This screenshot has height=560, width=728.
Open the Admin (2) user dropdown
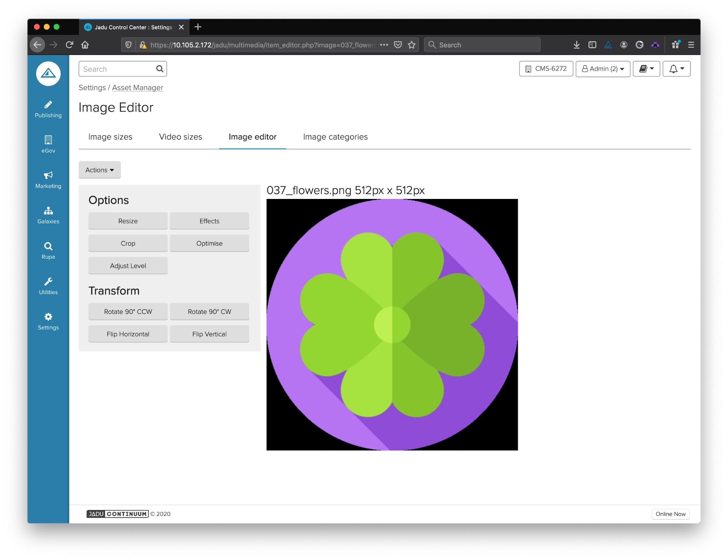[603, 69]
